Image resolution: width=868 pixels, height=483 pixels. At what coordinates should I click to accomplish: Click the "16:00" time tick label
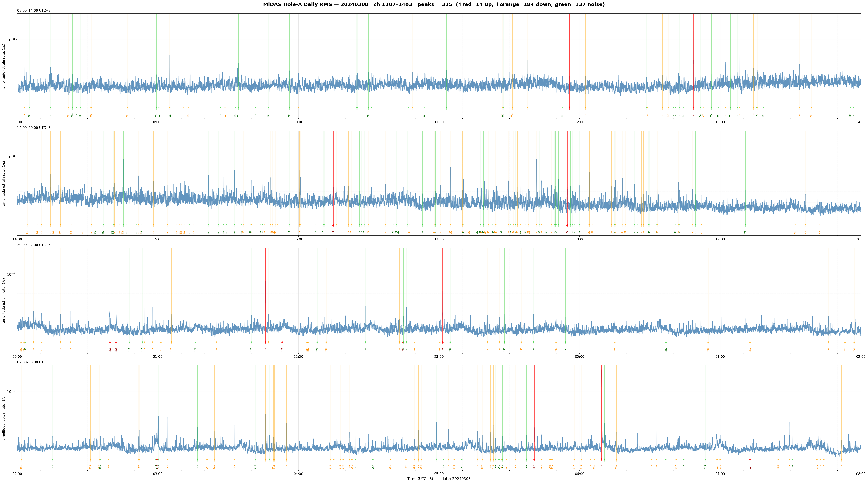pyautogui.click(x=299, y=239)
